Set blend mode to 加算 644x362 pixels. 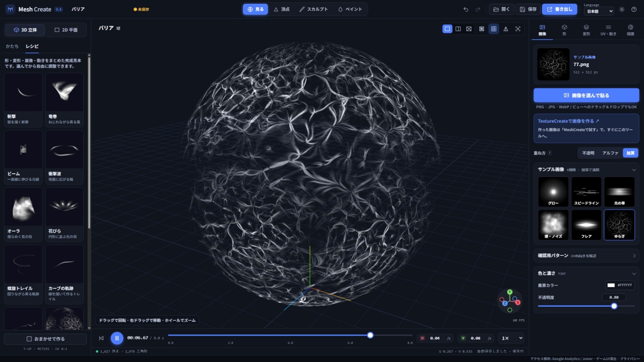(x=630, y=153)
